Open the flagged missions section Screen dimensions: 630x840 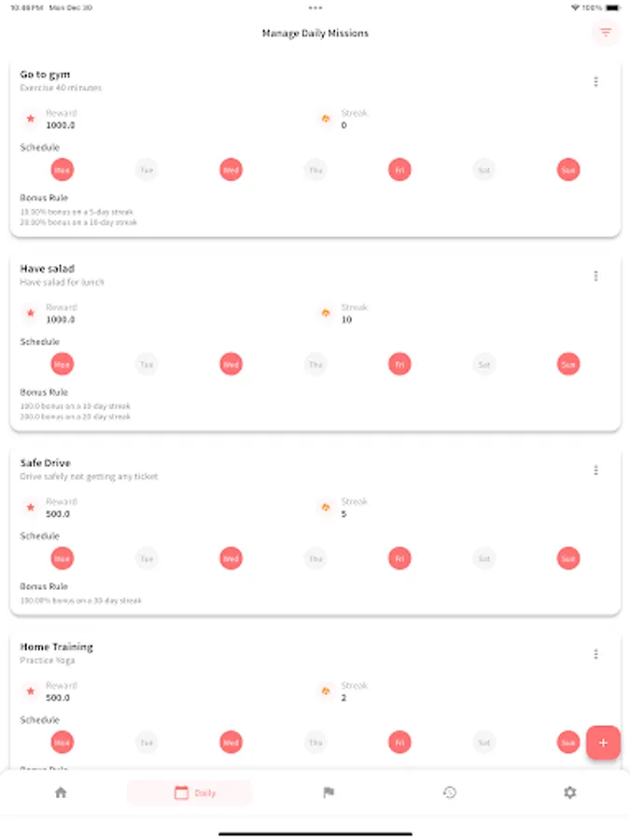point(329,791)
